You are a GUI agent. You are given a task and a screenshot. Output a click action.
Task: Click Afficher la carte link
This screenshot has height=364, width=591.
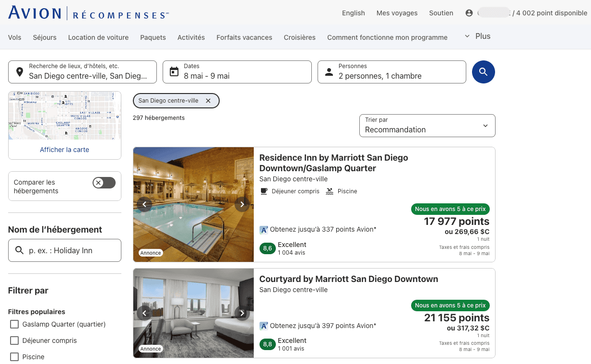(65, 150)
